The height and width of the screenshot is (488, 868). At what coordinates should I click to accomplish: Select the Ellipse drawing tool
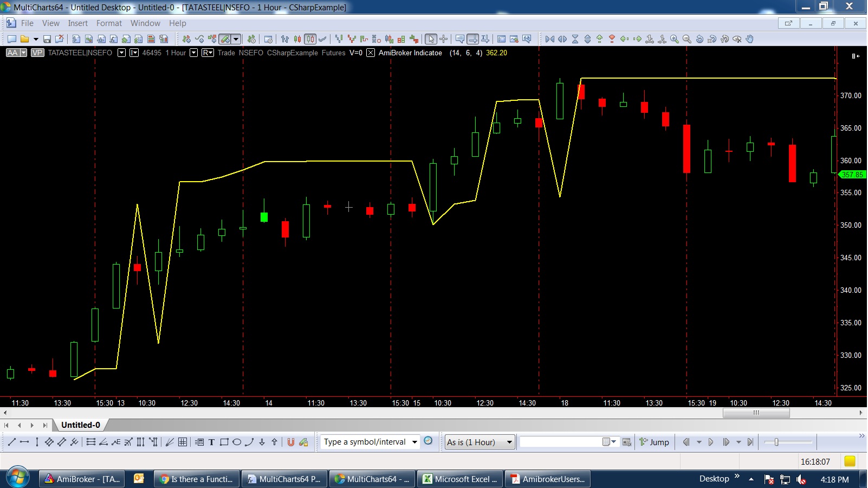pyautogui.click(x=237, y=442)
